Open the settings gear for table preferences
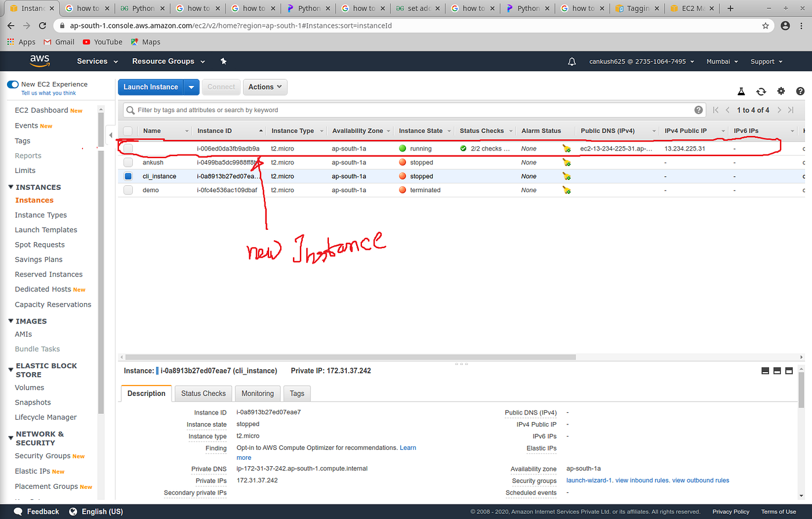Image resolution: width=812 pixels, height=519 pixels. click(x=781, y=91)
